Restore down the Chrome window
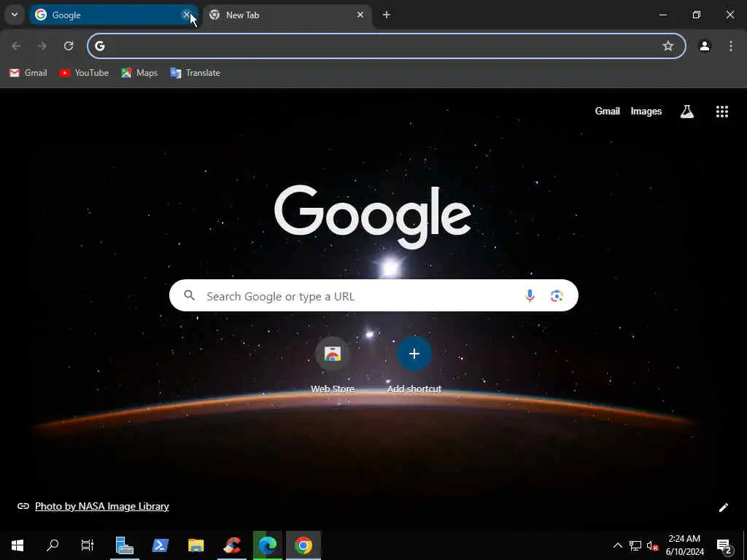The width and height of the screenshot is (747, 560). pyautogui.click(x=696, y=15)
